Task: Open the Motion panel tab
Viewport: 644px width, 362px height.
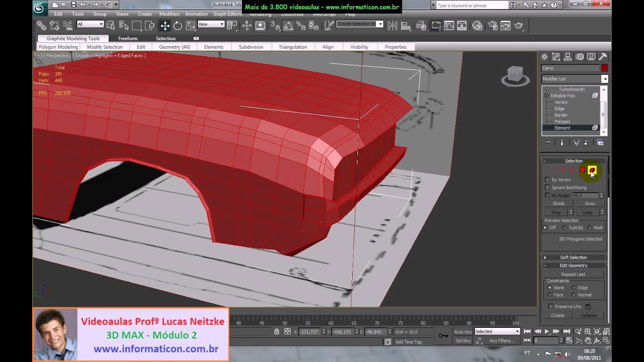Action: 580,57
